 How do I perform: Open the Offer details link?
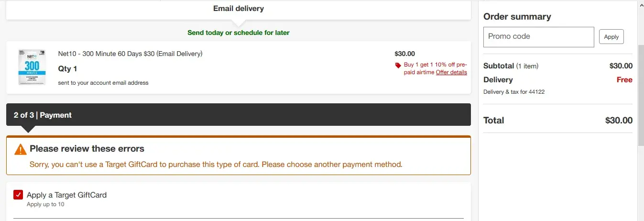451,72
